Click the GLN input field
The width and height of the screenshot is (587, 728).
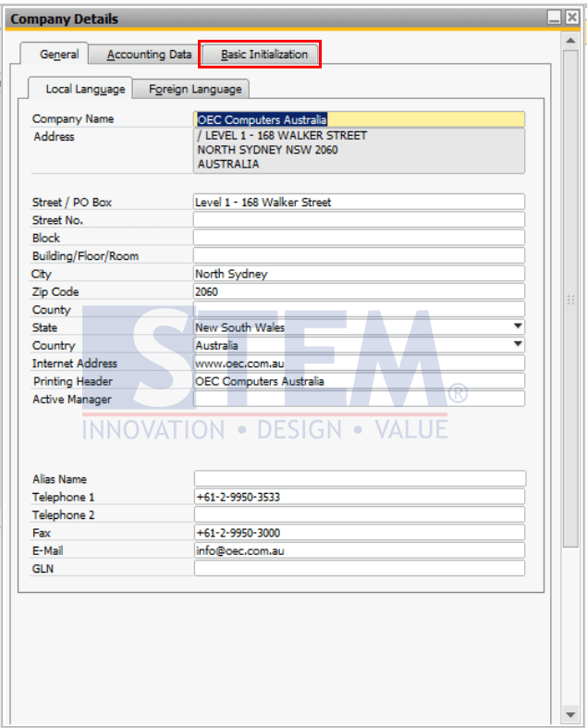[361, 568]
